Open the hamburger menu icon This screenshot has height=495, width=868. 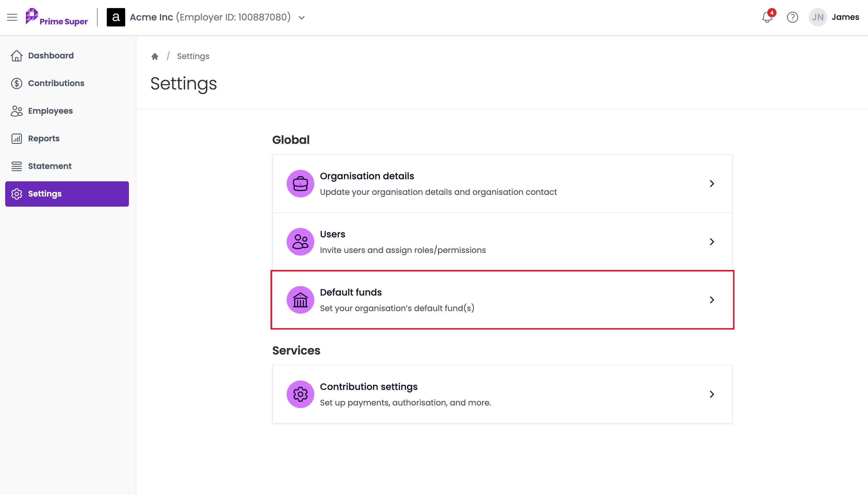click(12, 17)
